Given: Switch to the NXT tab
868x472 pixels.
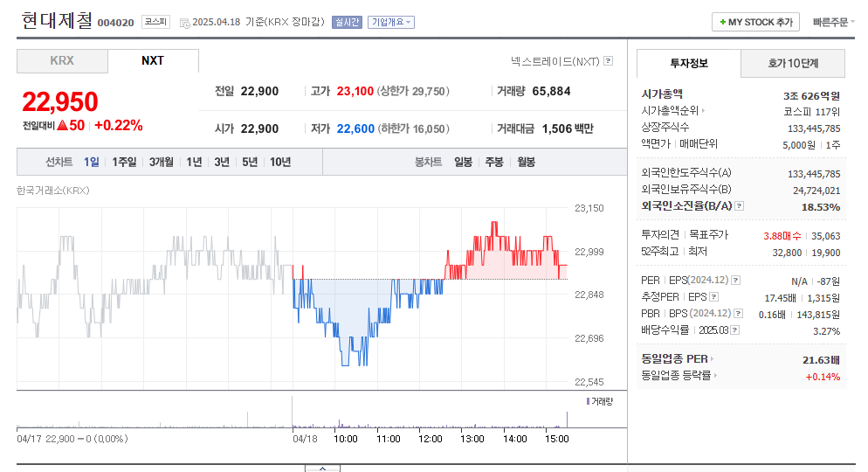Looking at the screenshot, I should 153,61.
